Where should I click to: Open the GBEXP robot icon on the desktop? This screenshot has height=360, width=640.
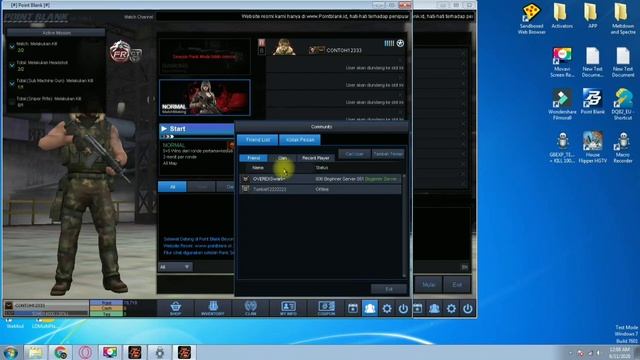(562, 147)
